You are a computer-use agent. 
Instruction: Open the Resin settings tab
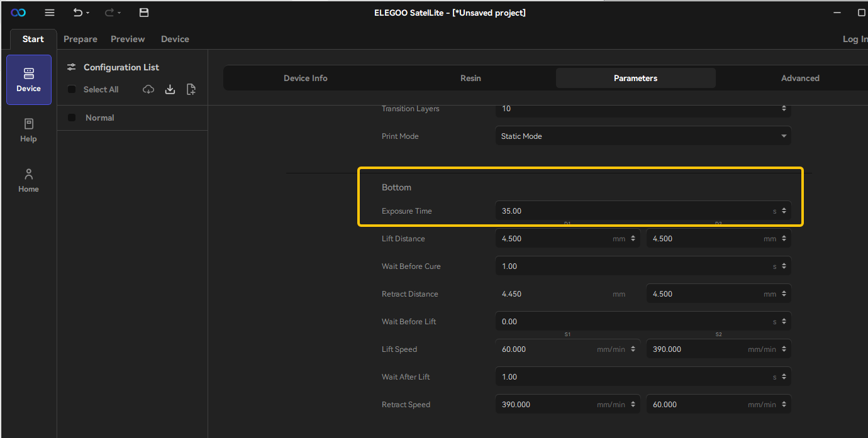pos(470,78)
